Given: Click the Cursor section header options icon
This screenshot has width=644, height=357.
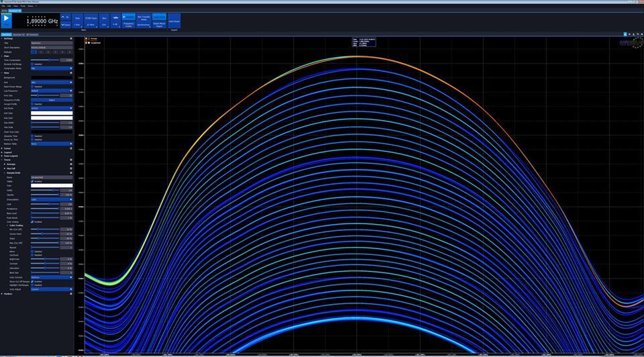Looking at the screenshot, I should click(x=71, y=148).
